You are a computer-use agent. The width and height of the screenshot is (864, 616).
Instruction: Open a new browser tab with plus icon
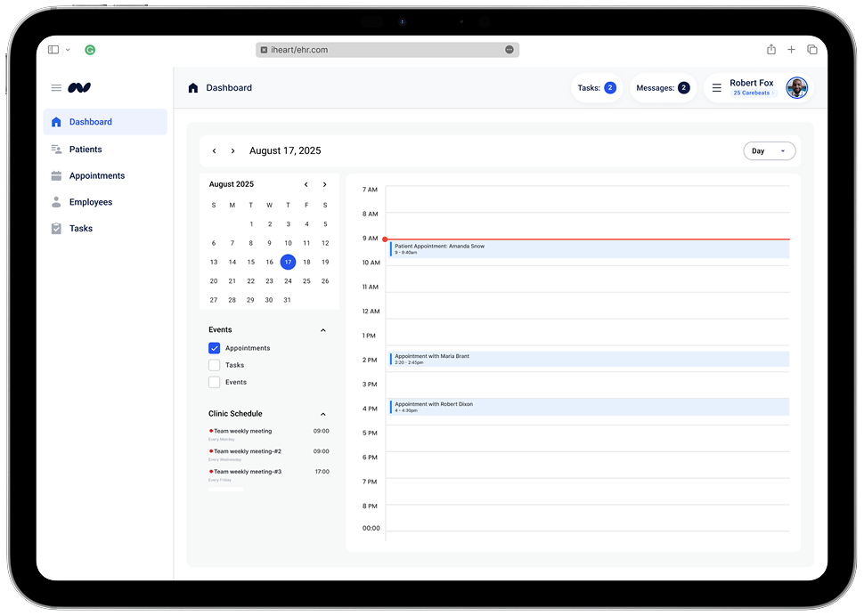791,50
